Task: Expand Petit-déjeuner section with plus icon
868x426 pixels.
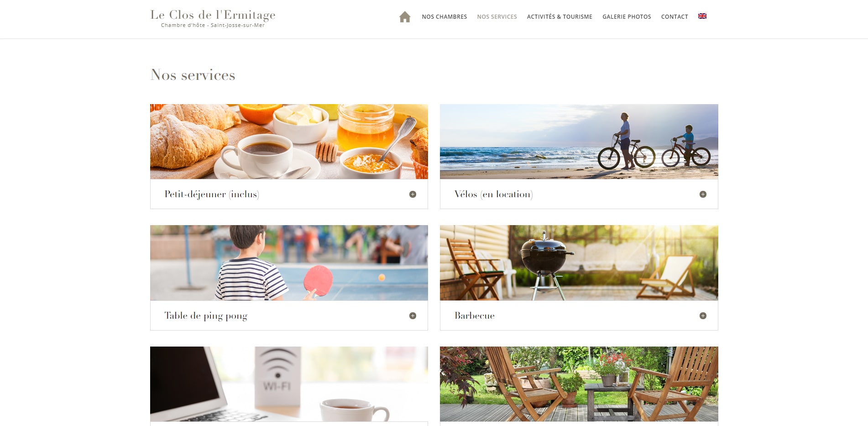Action: [x=413, y=194]
